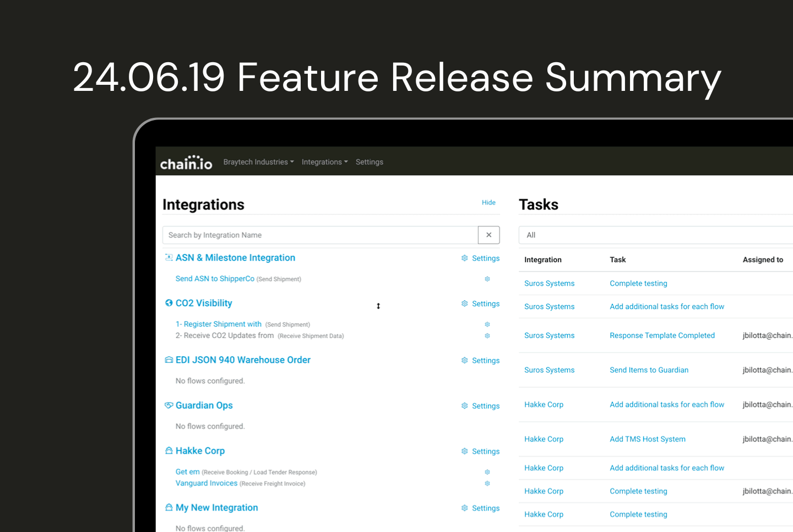
Task: Click the Assigned to column header
Action: (x=763, y=260)
